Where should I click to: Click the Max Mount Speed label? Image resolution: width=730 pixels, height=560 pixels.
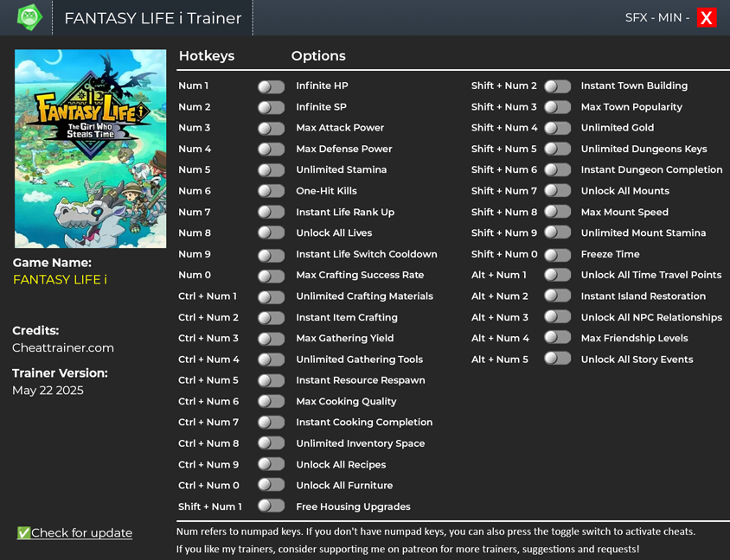click(624, 212)
